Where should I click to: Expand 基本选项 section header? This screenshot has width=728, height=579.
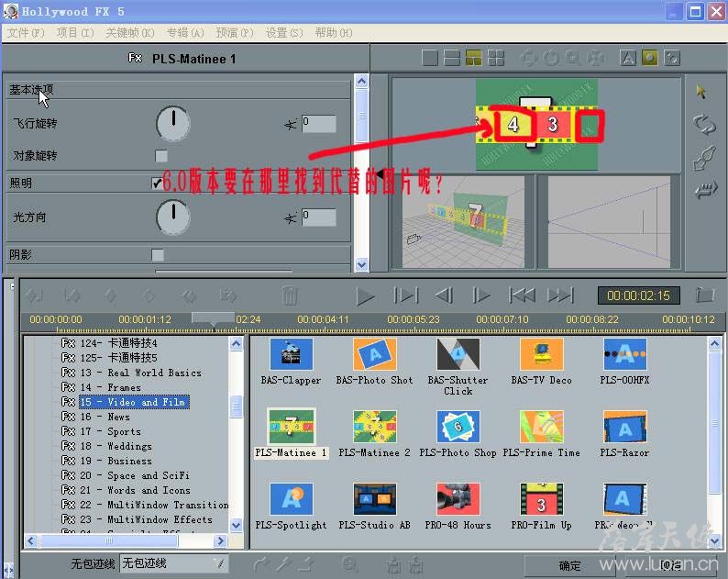[178, 90]
